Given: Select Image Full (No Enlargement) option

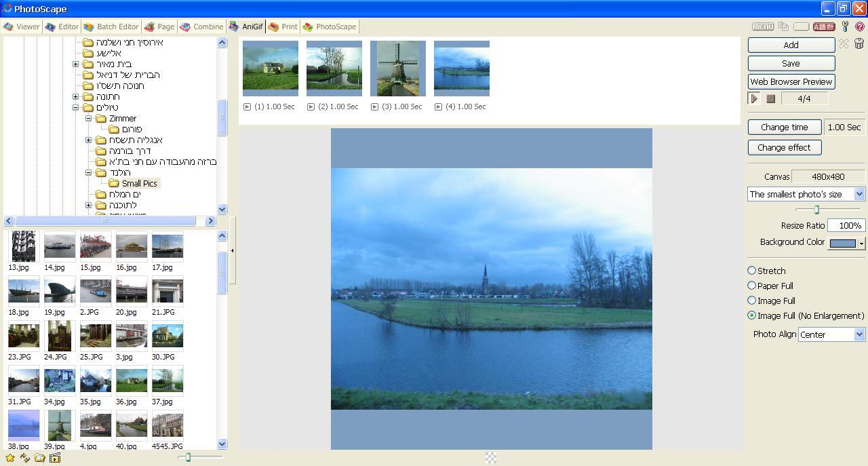Looking at the screenshot, I should tap(751, 315).
